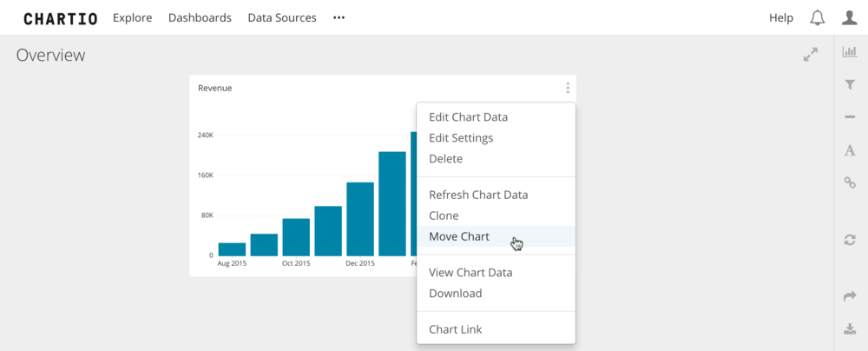Open the notifications bell
This screenshot has width=868, height=351.
click(x=817, y=17)
